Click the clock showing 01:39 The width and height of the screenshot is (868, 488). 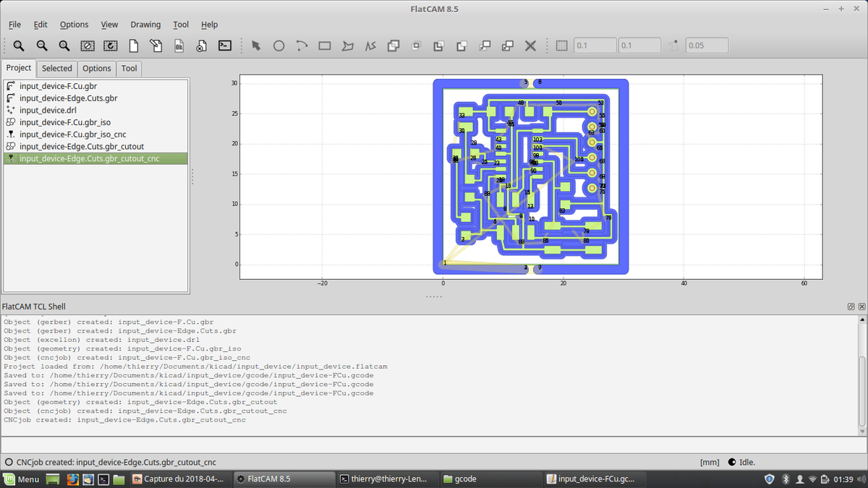[843, 479]
